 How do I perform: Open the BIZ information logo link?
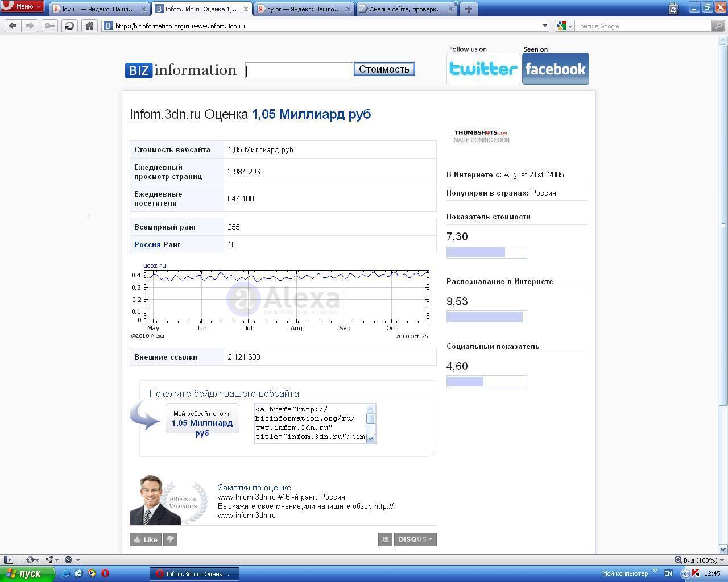181,70
